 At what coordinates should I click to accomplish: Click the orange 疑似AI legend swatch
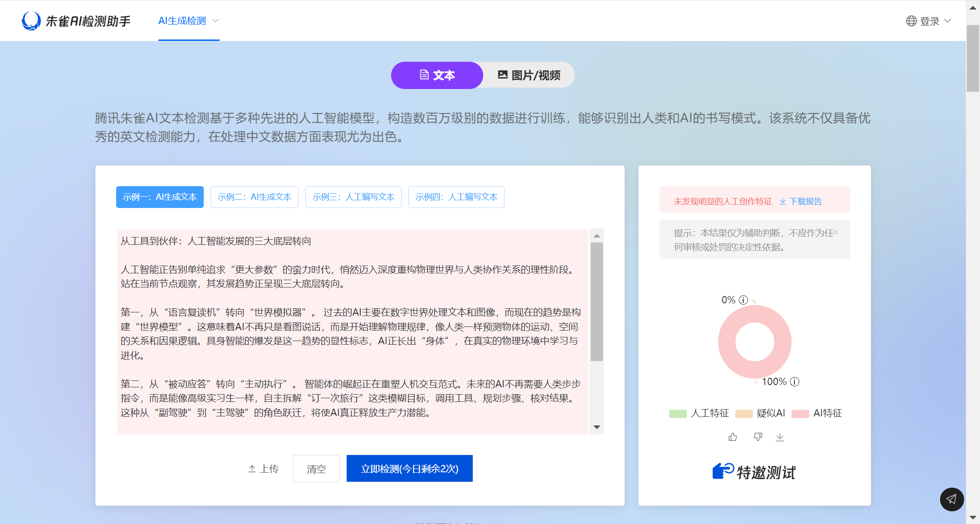(744, 414)
